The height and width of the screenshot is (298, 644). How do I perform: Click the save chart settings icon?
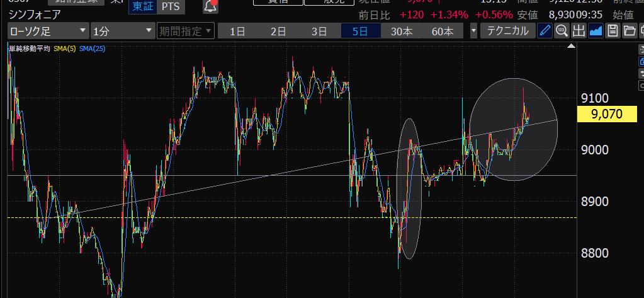click(612, 31)
